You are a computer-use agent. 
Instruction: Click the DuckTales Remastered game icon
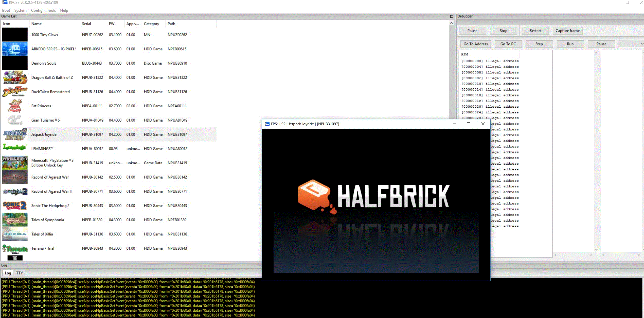tap(15, 92)
